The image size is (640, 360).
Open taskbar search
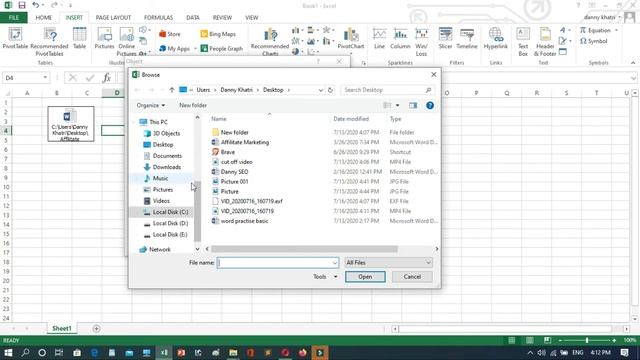point(25,352)
